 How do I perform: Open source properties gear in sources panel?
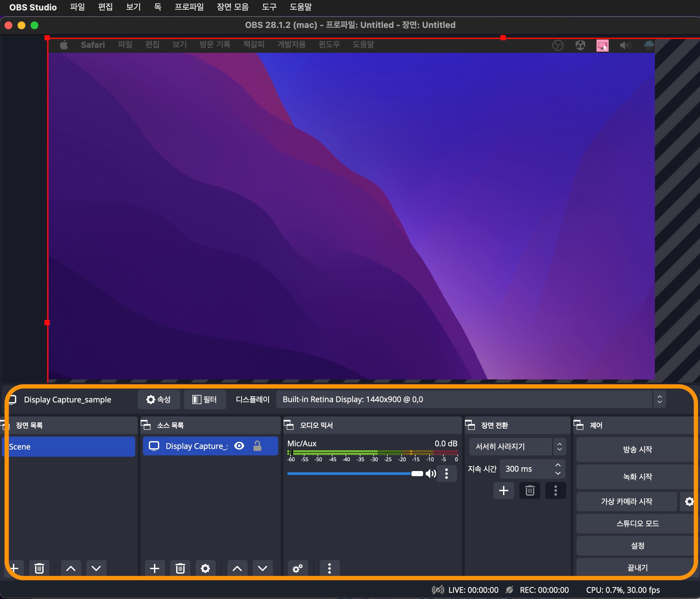pos(205,568)
